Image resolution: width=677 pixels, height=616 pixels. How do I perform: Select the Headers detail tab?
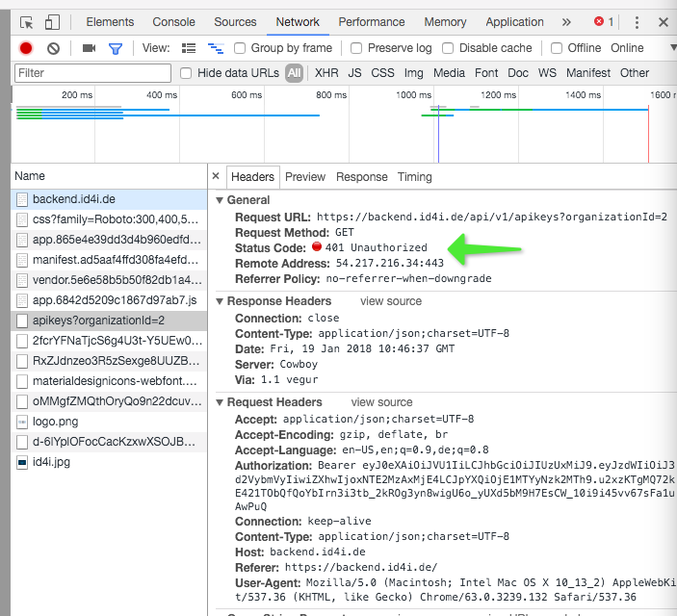tap(252, 177)
